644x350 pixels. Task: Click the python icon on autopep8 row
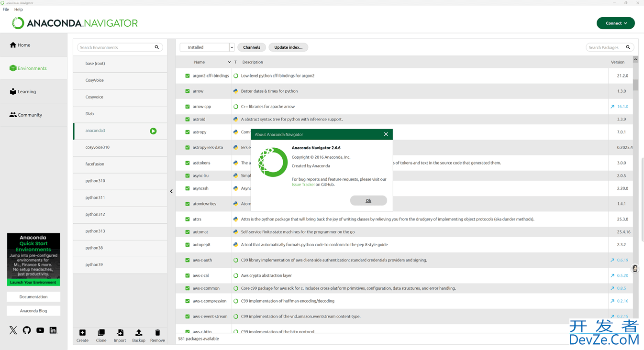pyautogui.click(x=236, y=245)
